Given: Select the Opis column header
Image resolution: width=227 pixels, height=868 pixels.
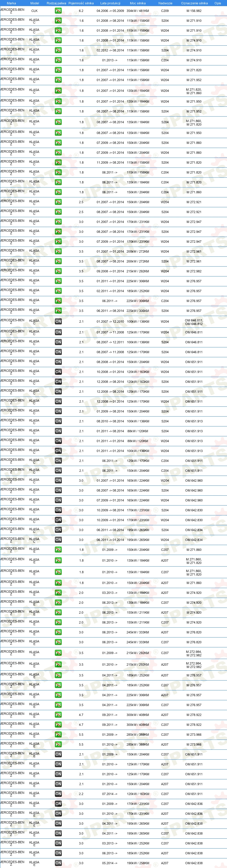Looking at the screenshot, I should (218, 3).
